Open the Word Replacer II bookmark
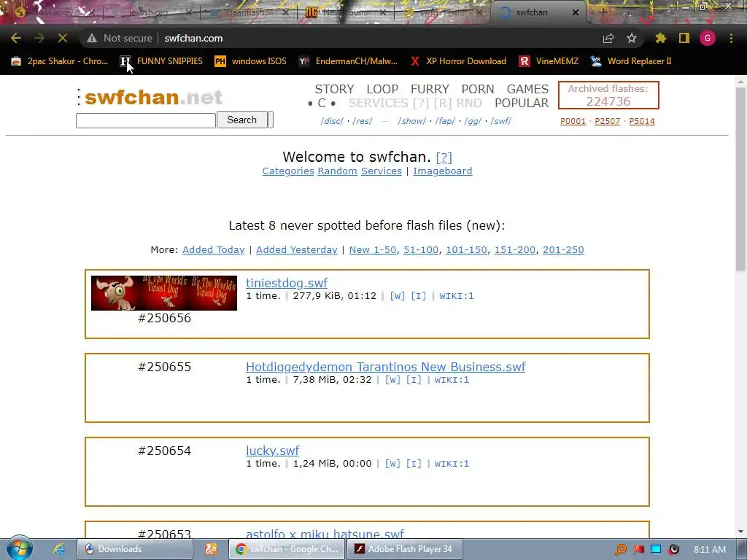 [x=631, y=61]
